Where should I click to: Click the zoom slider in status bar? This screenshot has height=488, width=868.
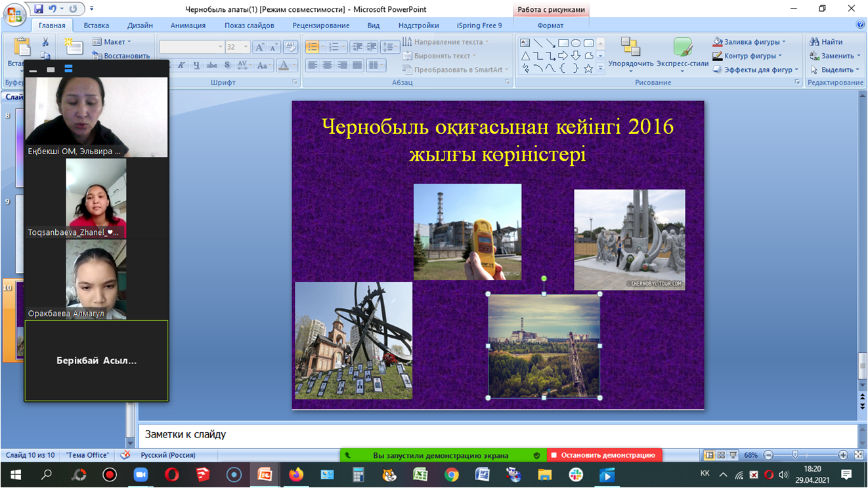(x=796, y=455)
